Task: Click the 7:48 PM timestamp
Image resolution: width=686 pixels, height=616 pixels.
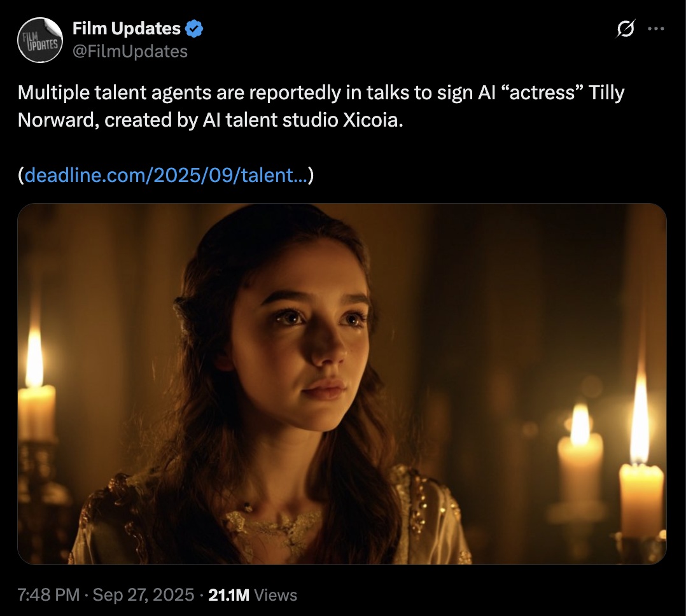Action: pos(48,595)
